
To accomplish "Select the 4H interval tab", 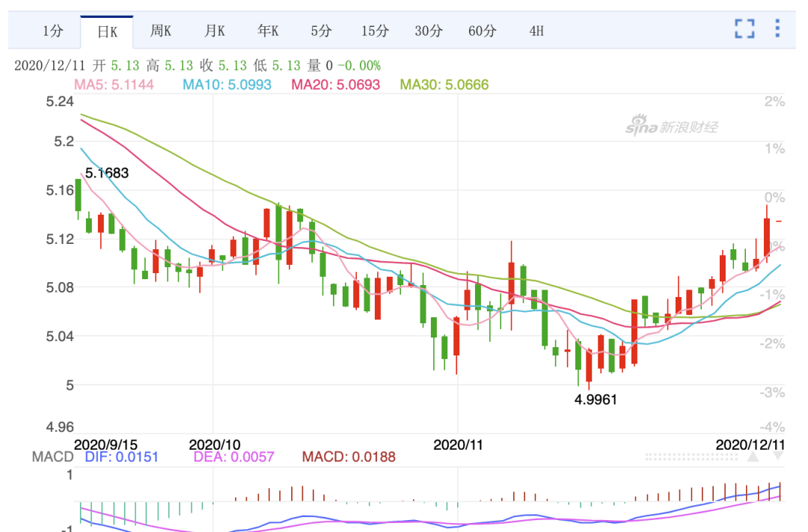I will [536, 31].
